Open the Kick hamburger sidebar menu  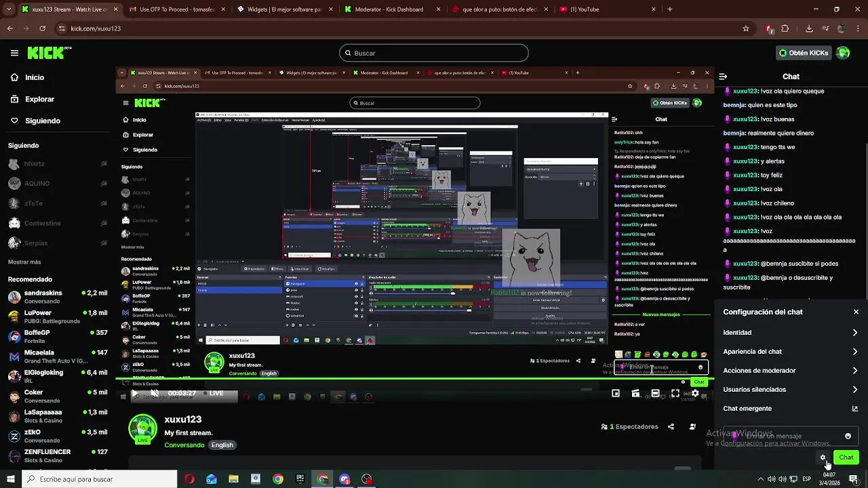coord(14,53)
